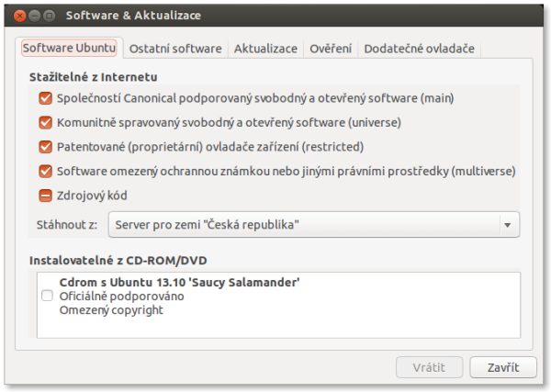Select the 'Saucy Salamander' Cdrom list entry
551x392 pixels.
[180, 283]
